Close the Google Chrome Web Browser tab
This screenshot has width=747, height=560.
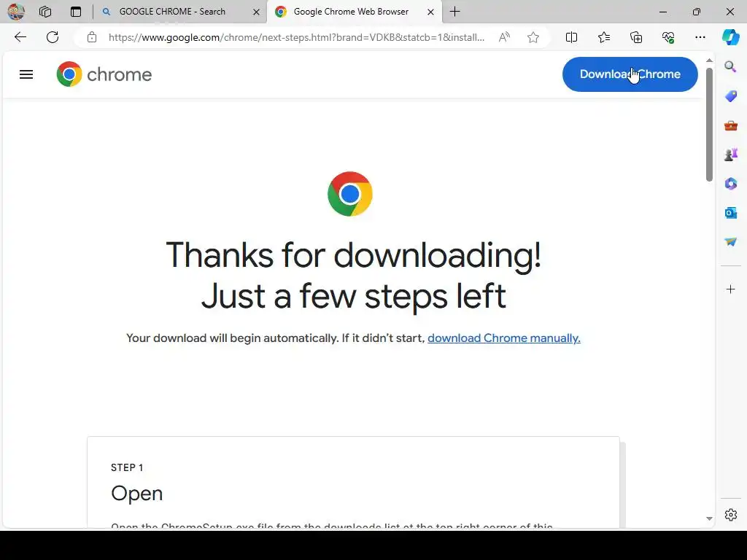430,12
